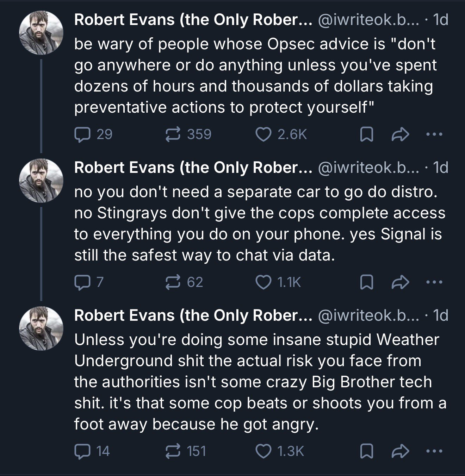Bookmark the Opsec advice post
The width and height of the screenshot is (465, 476).
pos(366,134)
